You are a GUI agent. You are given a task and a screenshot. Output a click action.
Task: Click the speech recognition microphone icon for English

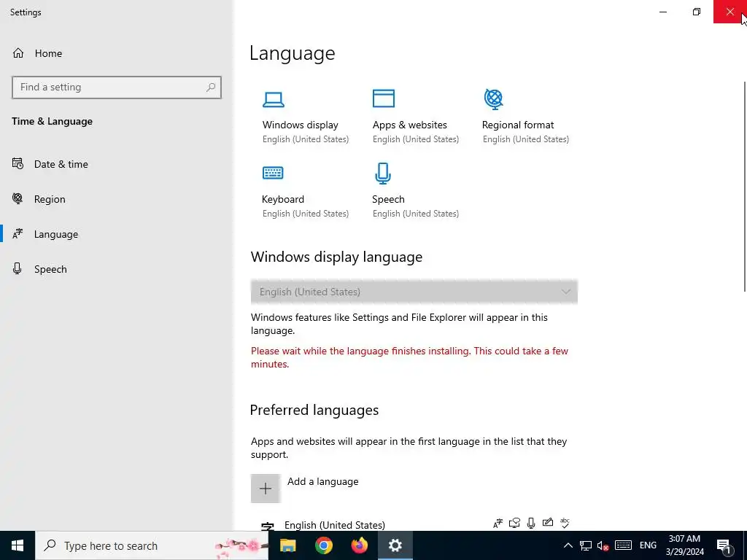pyautogui.click(x=531, y=524)
